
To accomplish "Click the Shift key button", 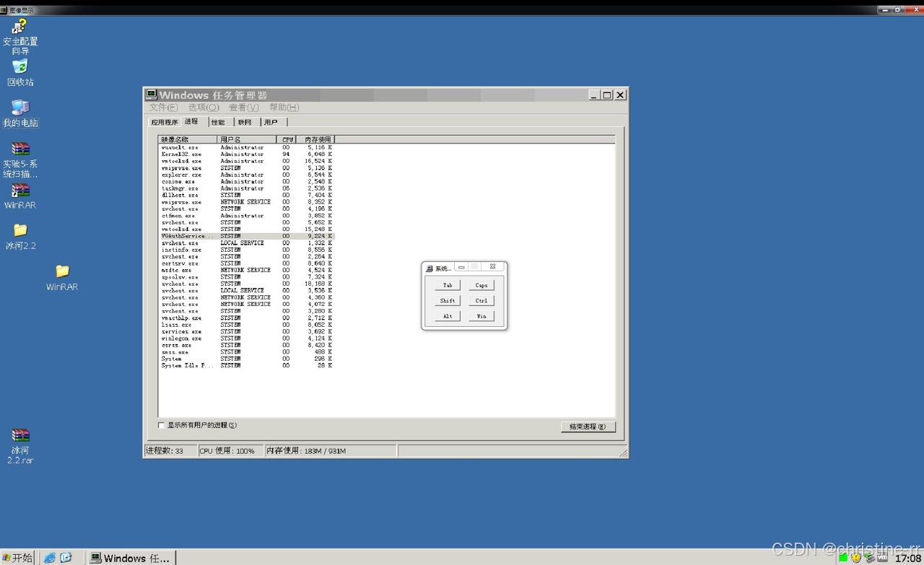I will 448,300.
